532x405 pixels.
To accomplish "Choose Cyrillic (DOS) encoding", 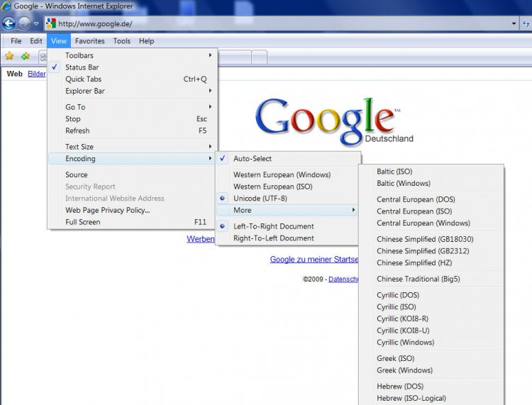I will [x=431, y=295].
